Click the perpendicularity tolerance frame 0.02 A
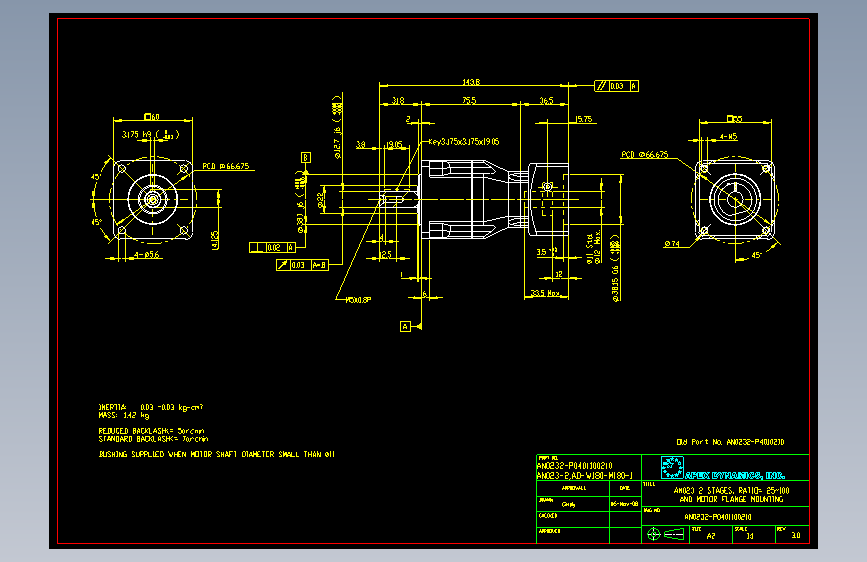Viewport: 867px width, 562px height. tap(272, 247)
